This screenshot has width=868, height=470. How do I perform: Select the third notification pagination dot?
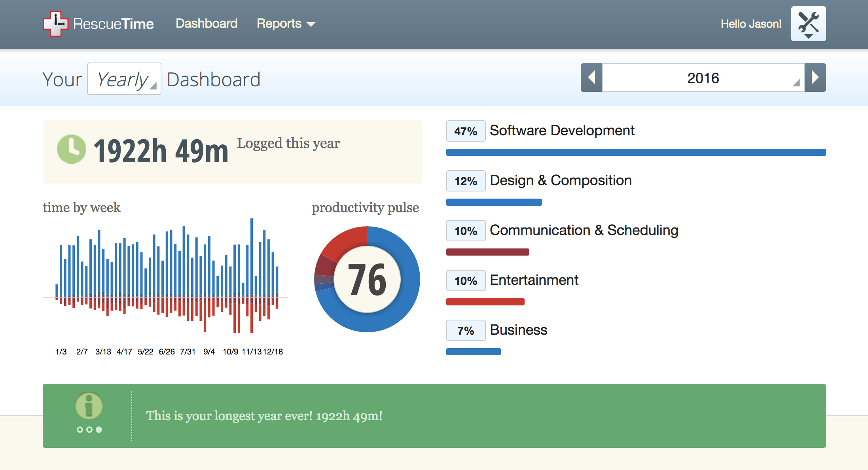click(99, 430)
